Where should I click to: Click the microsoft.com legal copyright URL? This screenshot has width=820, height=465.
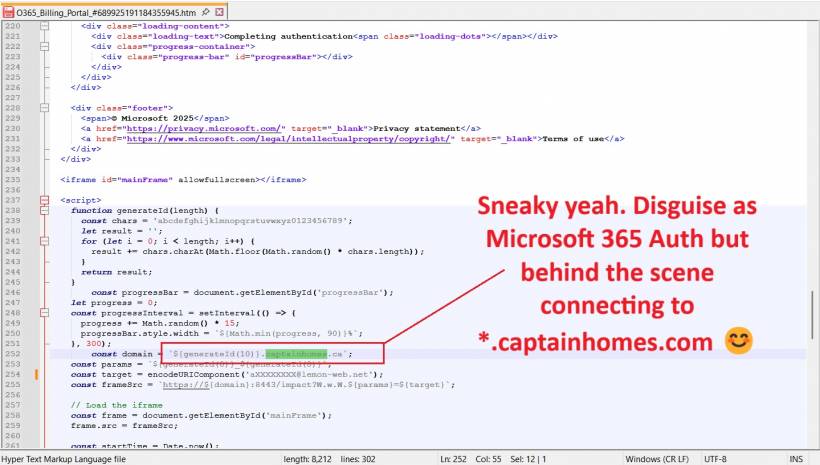tap(291, 139)
